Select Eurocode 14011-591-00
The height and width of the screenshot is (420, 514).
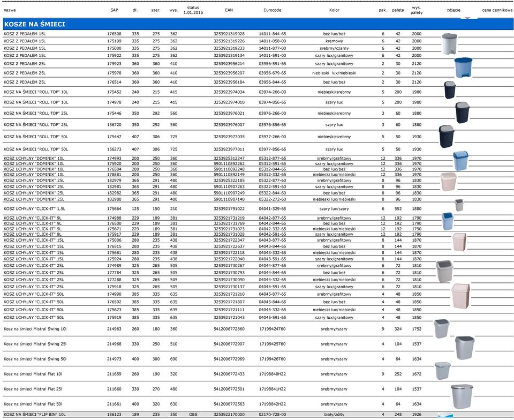pos(273,55)
